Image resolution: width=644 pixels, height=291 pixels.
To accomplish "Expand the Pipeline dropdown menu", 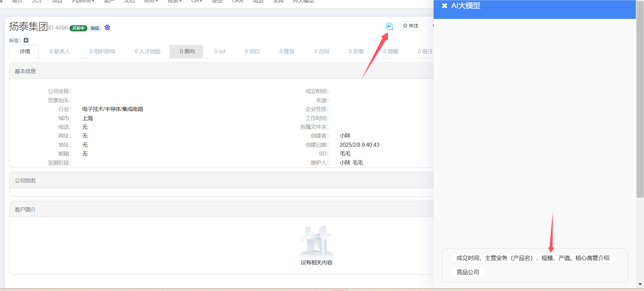I will (x=83, y=1).
